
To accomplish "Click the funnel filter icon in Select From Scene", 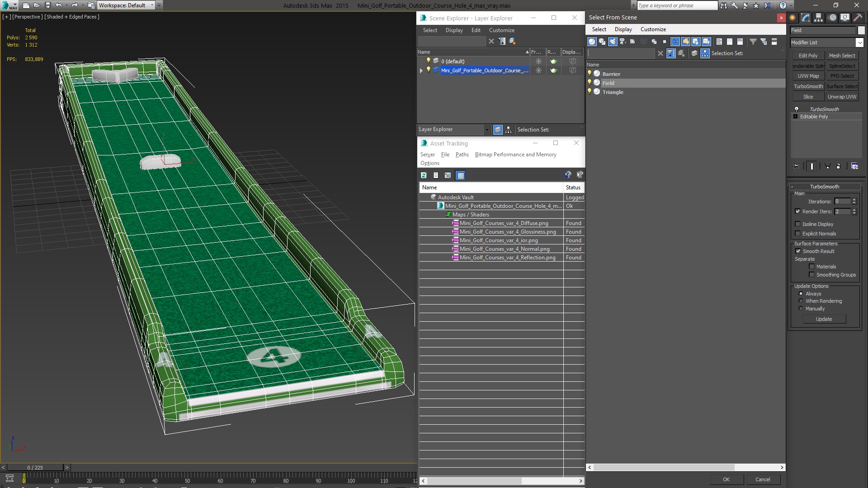I will click(x=753, y=42).
